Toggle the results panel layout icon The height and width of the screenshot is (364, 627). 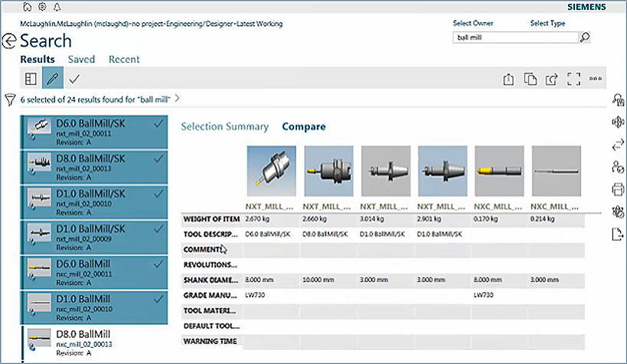pos(31,79)
